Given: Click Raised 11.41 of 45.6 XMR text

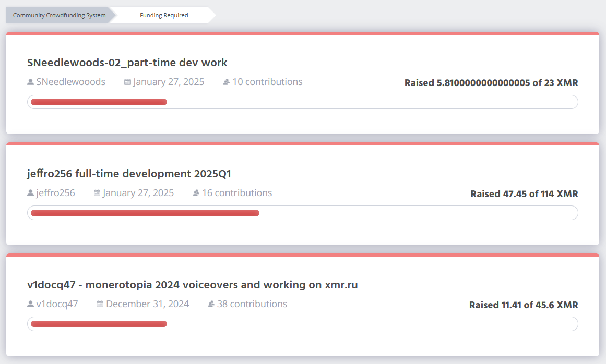Looking at the screenshot, I should tap(524, 305).
